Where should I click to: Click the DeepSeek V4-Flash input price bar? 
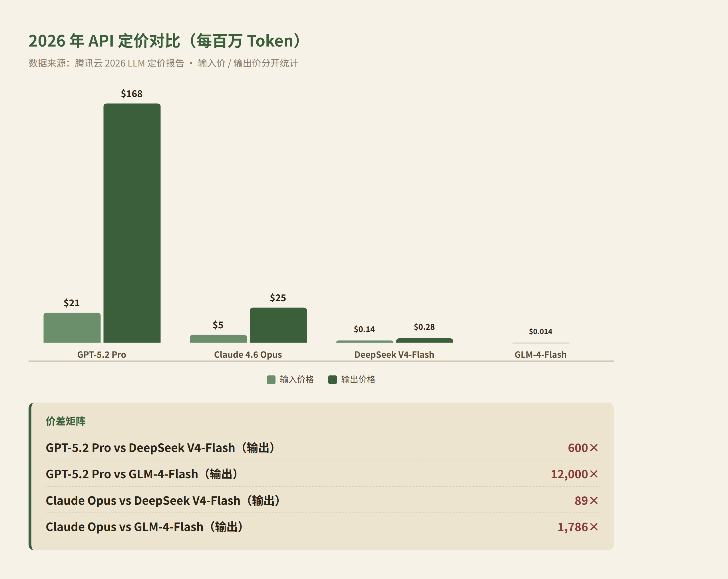click(x=365, y=342)
